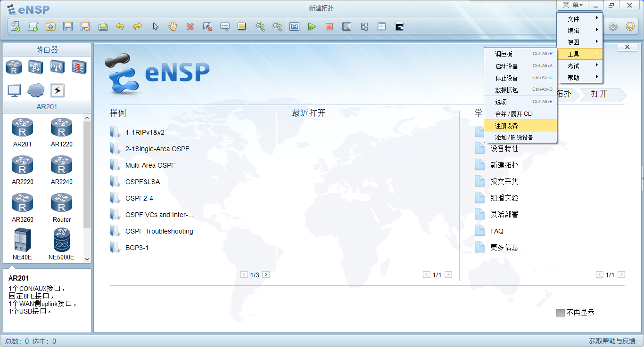Click the orange help question icon
The width and height of the screenshot is (644, 347).
point(630,27)
